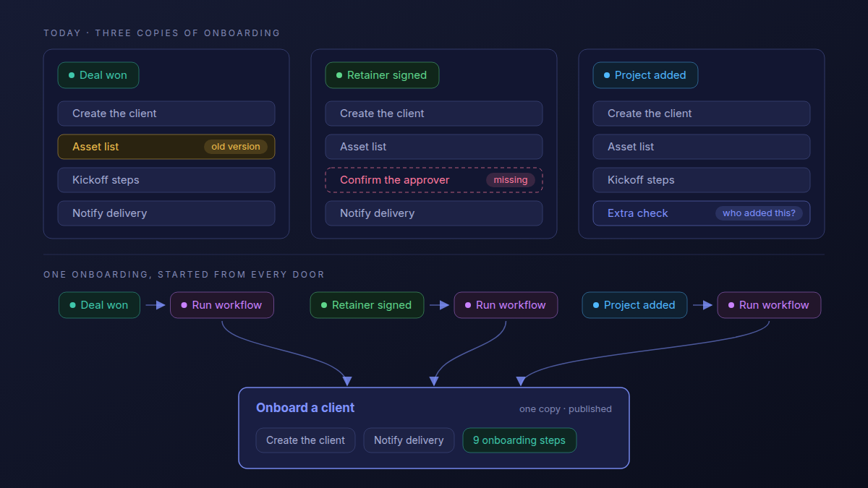
Task: Click the Today · three copies of onboarding heading
Action: [x=162, y=33]
